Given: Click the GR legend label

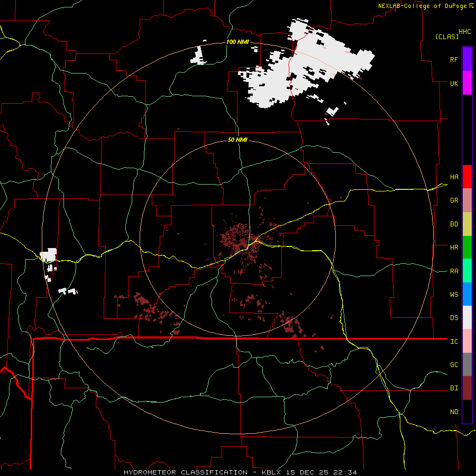Looking at the screenshot, I should pyautogui.click(x=454, y=200).
